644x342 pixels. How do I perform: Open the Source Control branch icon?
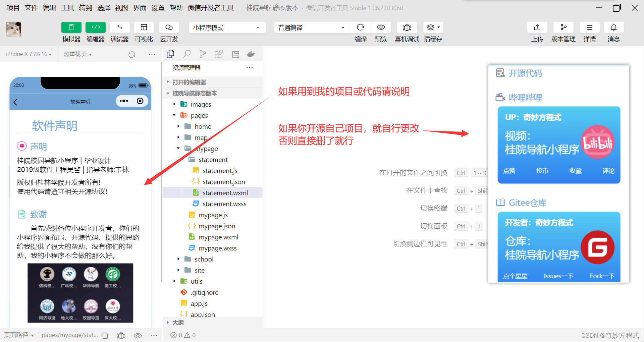(x=203, y=54)
